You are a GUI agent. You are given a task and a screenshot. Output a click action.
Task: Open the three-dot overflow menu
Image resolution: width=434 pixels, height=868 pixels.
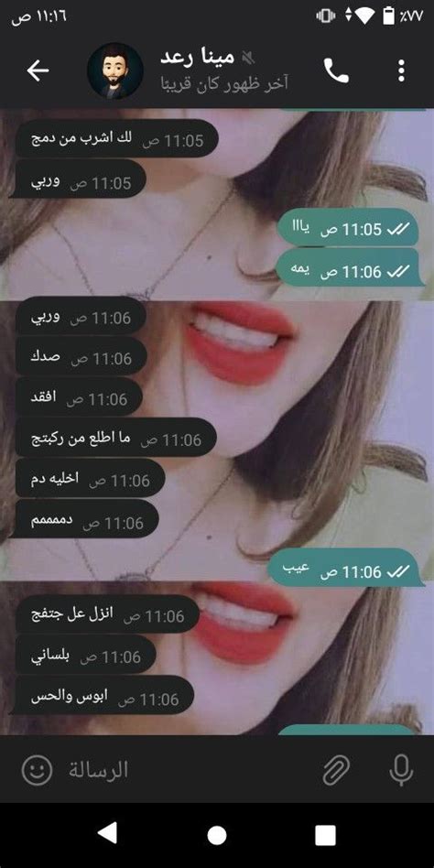coord(401,71)
